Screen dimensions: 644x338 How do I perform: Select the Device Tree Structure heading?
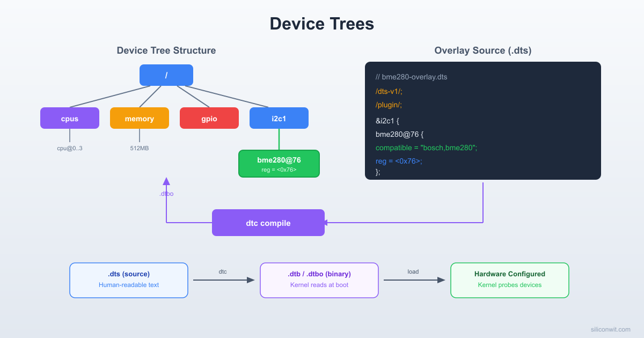coord(166,50)
